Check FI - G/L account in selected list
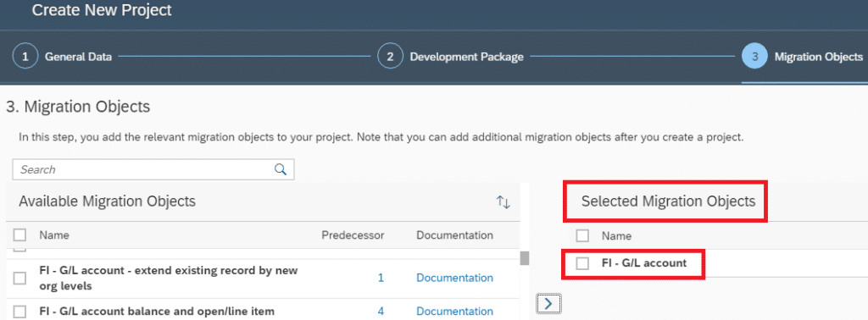Screen dimensions: 868x320 [x=582, y=263]
